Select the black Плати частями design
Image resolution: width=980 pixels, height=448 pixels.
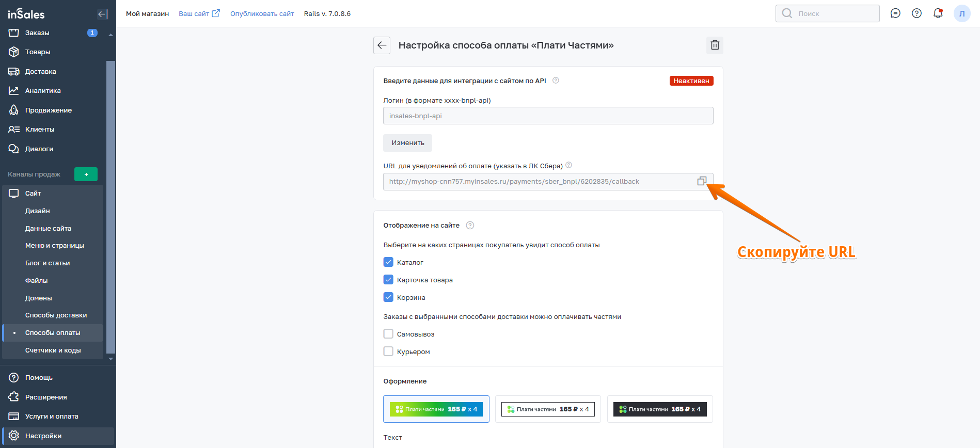[x=660, y=409]
